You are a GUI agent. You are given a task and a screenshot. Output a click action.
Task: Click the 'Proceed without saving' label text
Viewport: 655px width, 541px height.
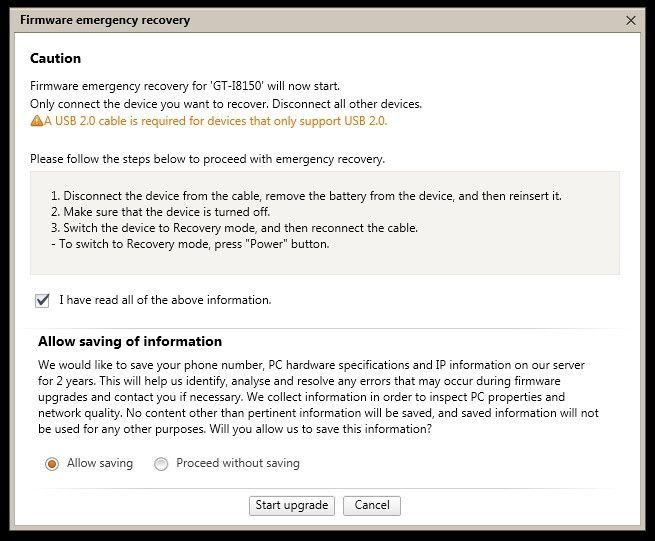tap(238, 463)
